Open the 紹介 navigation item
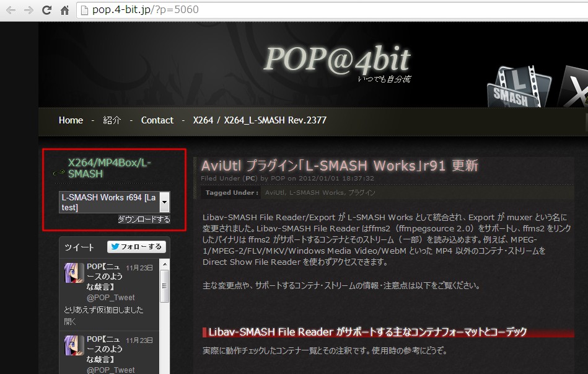The height and width of the screenshot is (374, 588). coord(112,120)
